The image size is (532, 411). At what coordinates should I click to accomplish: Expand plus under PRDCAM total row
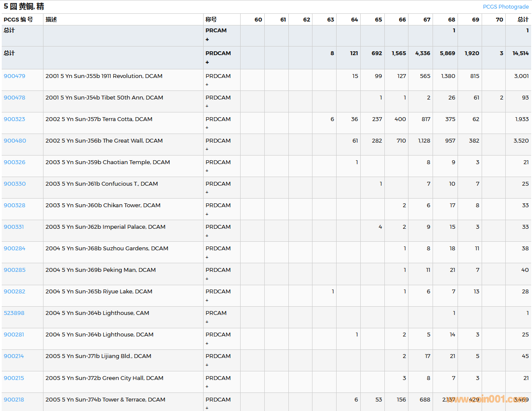coord(207,62)
